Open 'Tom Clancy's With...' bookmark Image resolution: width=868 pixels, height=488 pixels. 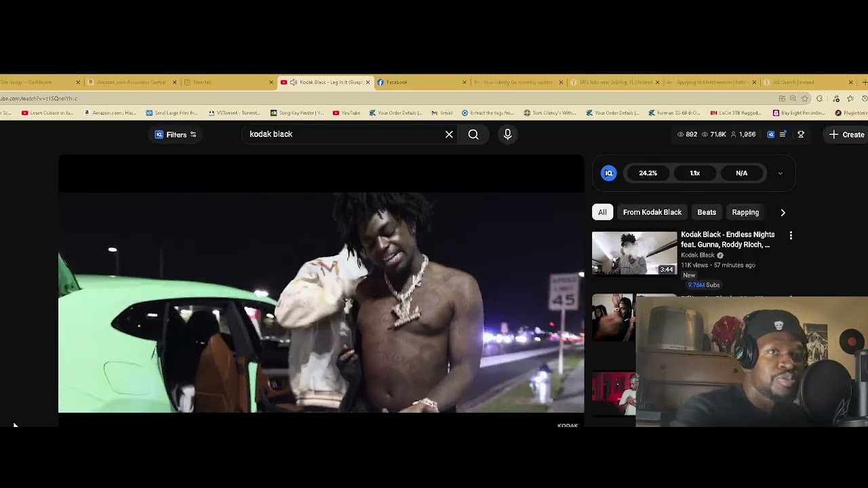pos(550,113)
